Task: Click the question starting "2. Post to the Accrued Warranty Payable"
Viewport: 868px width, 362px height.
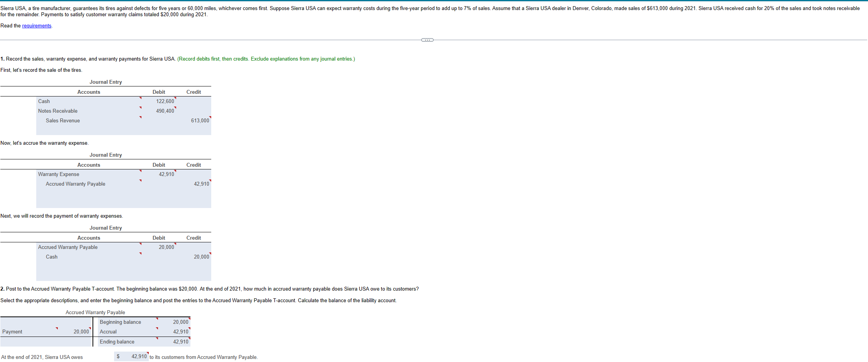Action: (x=210, y=289)
